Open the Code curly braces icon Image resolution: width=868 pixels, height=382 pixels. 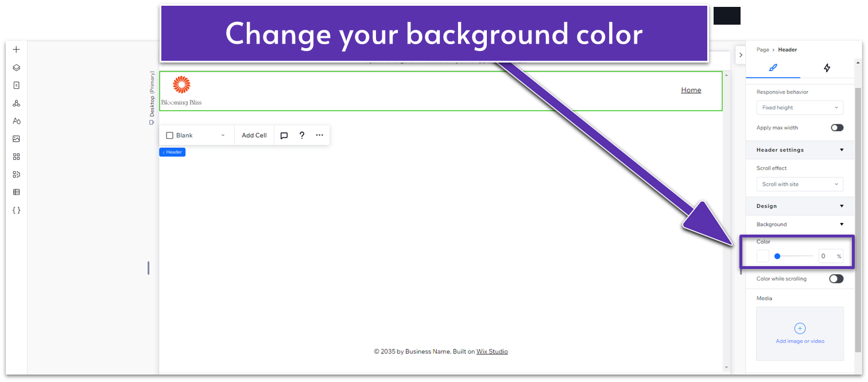[16, 210]
